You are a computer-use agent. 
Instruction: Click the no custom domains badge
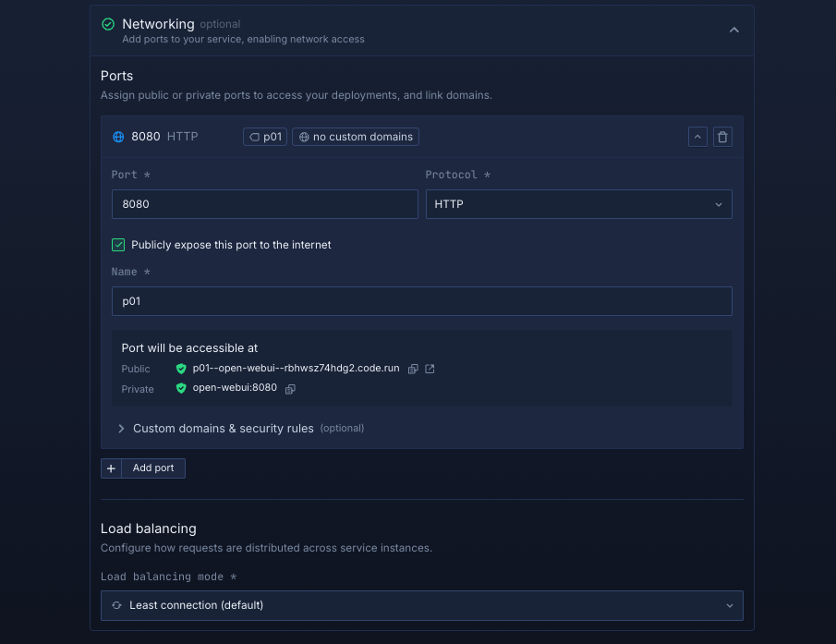(356, 137)
